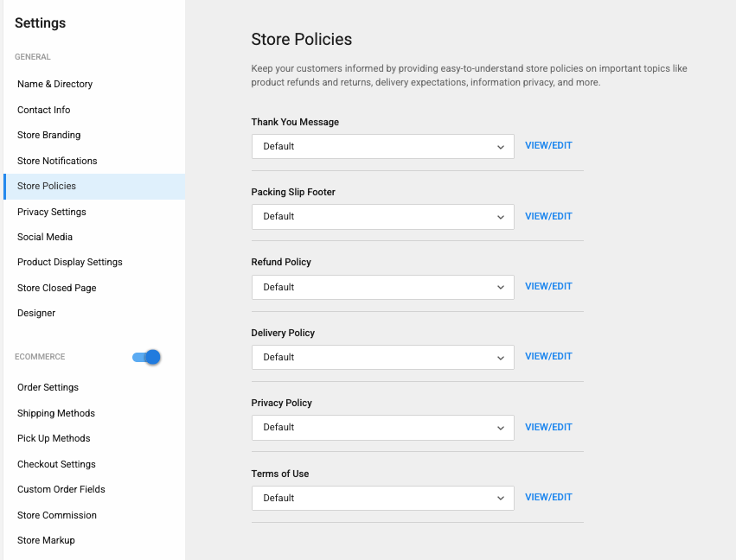Screen dimensions: 736x560
Task: Select Store Commission in sidebar
Action: tap(57, 515)
